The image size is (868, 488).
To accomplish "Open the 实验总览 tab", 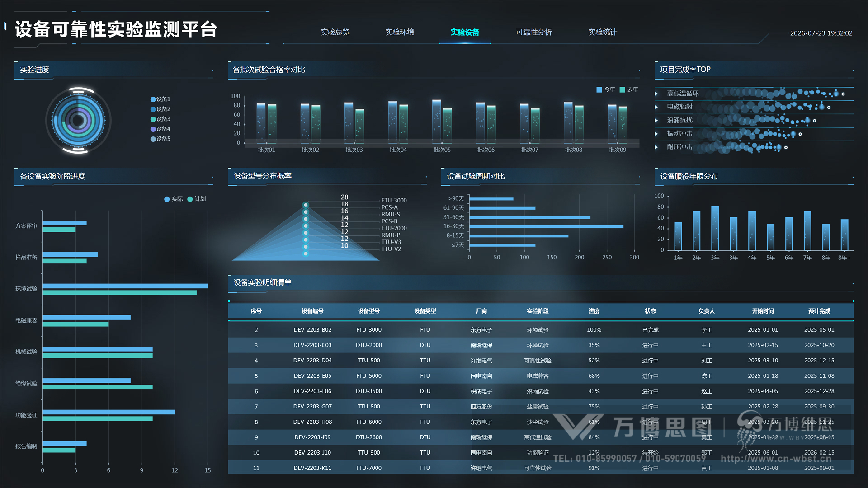I will pos(335,32).
